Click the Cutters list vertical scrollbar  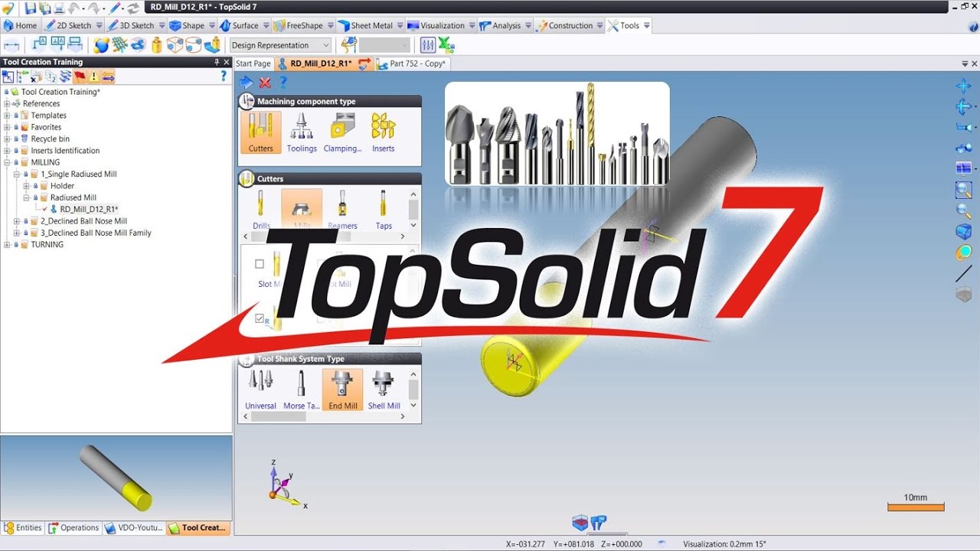coord(413,209)
